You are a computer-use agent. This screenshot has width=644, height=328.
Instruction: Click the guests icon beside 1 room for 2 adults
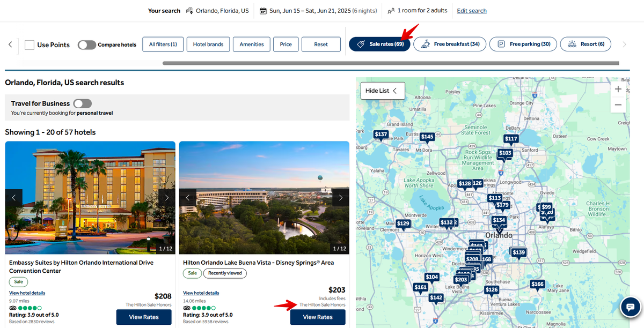coord(391,11)
